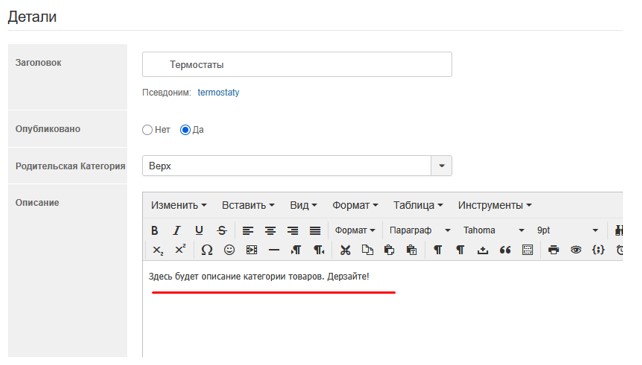This screenshot has width=642, height=365.
Task: Open Таблица menu
Action: 418,205
